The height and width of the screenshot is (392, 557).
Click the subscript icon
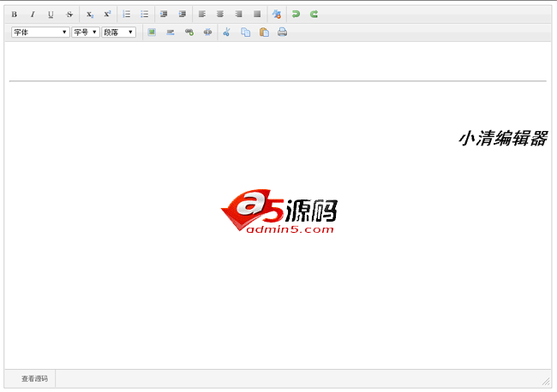[x=89, y=15]
